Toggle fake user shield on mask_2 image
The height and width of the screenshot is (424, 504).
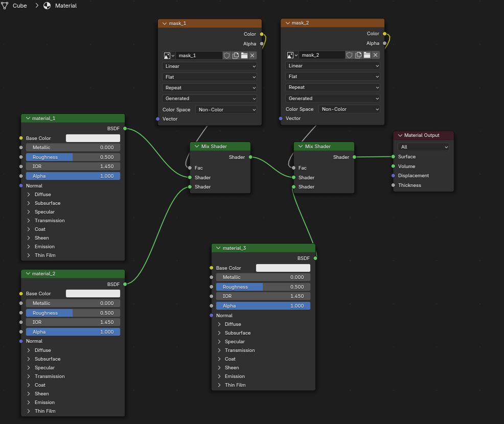(350, 55)
